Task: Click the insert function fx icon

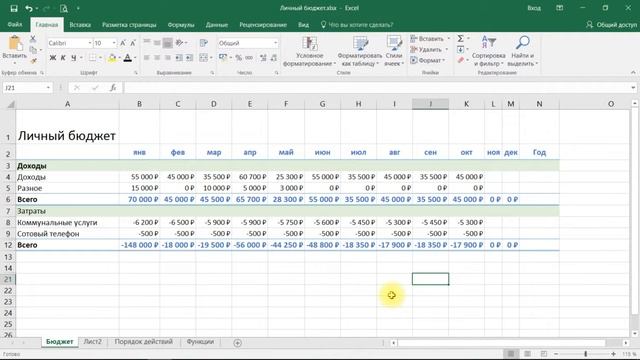Action: click(113, 88)
